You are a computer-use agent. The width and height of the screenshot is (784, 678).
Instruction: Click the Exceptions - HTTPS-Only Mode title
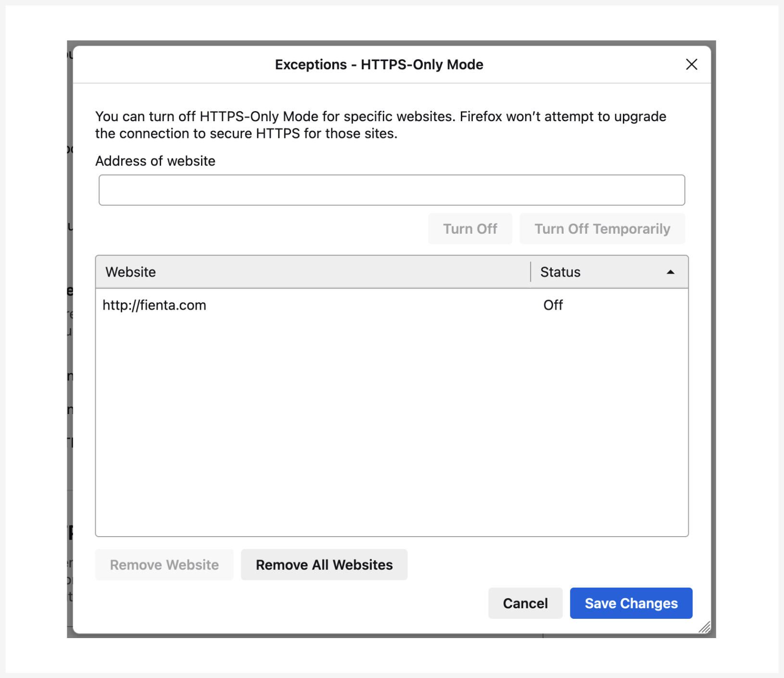tap(379, 64)
